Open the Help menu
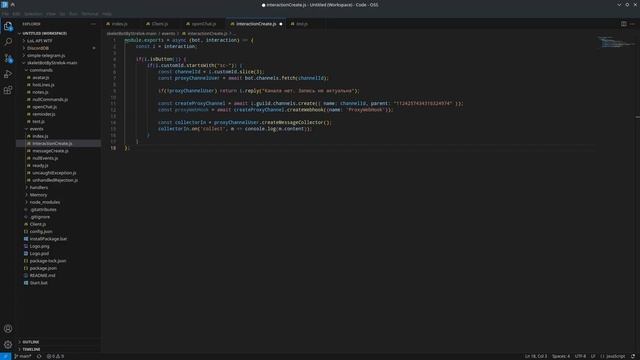The image size is (640, 360). [x=107, y=14]
